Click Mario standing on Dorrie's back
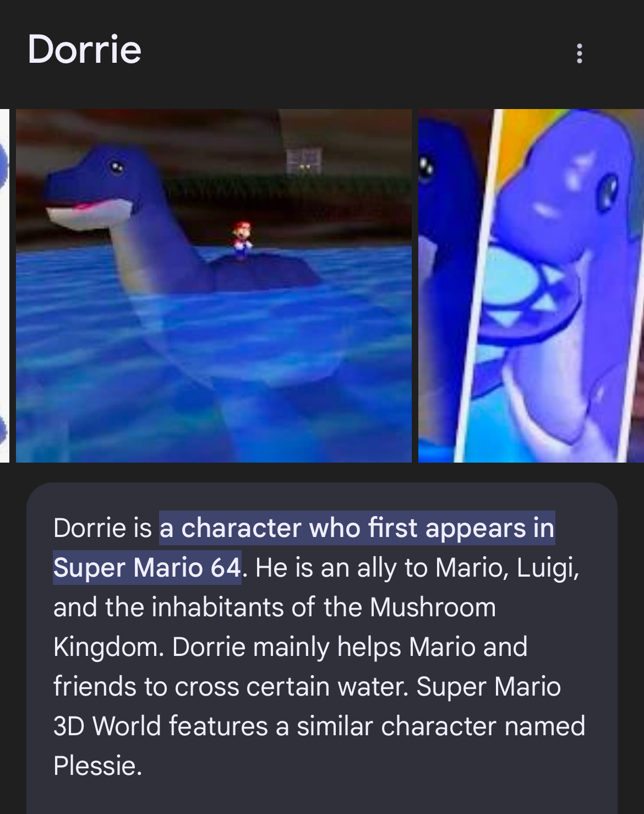This screenshot has height=814, width=644. (x=241, y=238)
